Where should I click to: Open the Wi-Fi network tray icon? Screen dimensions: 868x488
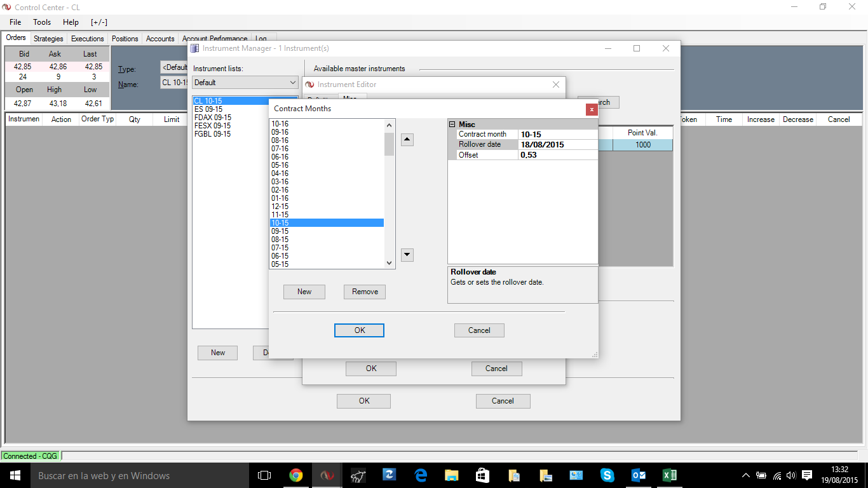[776, 475]
